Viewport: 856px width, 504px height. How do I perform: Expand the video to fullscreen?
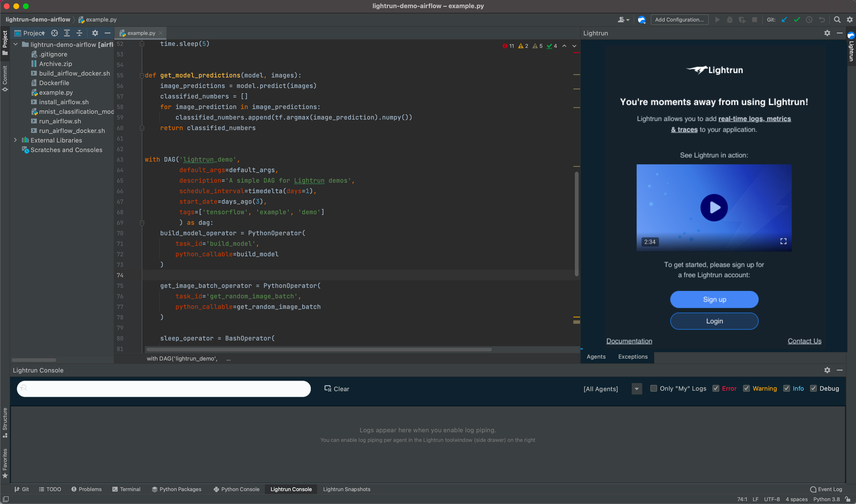click(x=783, y=241)
